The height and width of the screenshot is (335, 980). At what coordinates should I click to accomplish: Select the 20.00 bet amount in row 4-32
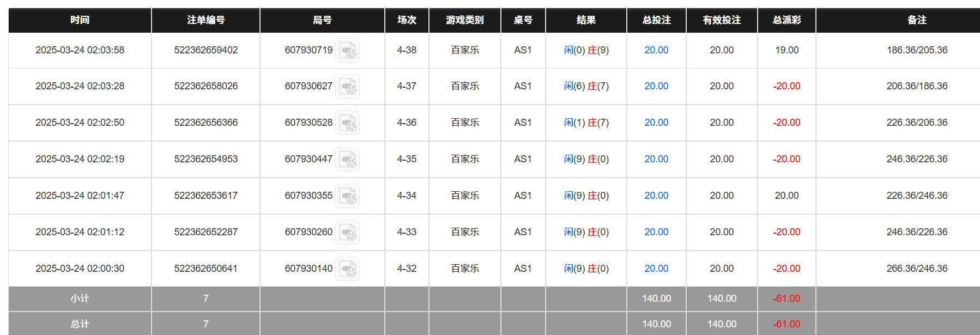coord(656,269)
